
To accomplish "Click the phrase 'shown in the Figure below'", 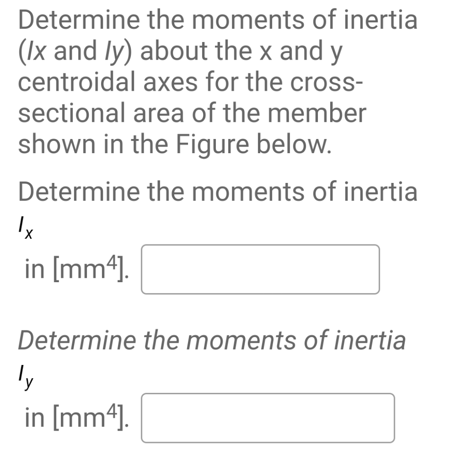I will click(175, 144).
